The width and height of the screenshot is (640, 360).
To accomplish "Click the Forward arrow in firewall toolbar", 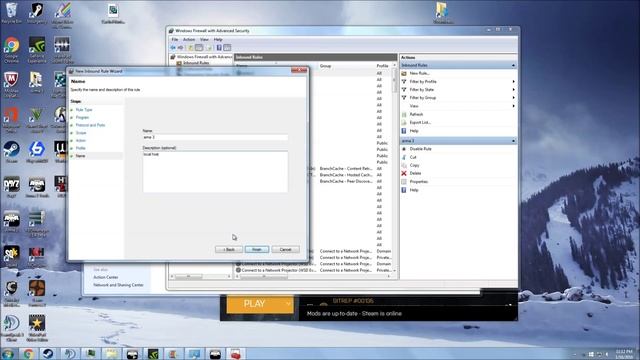I will (180, 48).
